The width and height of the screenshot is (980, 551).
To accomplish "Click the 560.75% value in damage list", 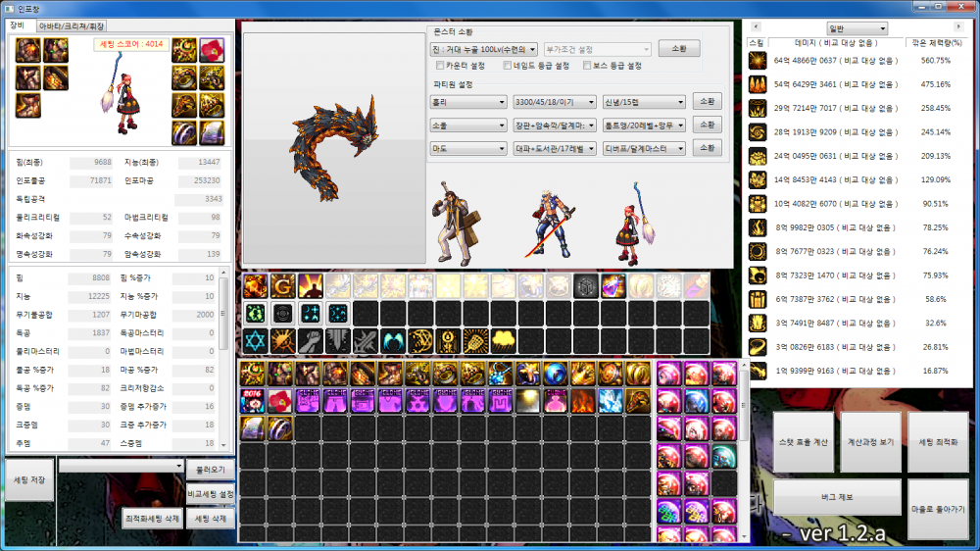I will pos(936,61).
